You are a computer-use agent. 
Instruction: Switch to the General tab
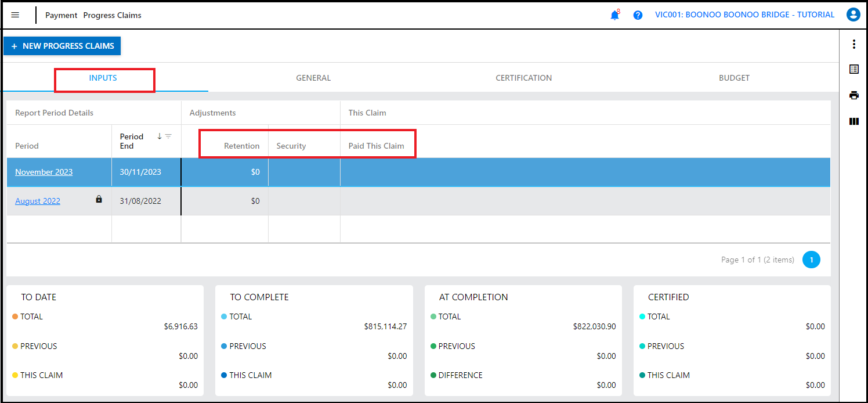pos(313,78)
